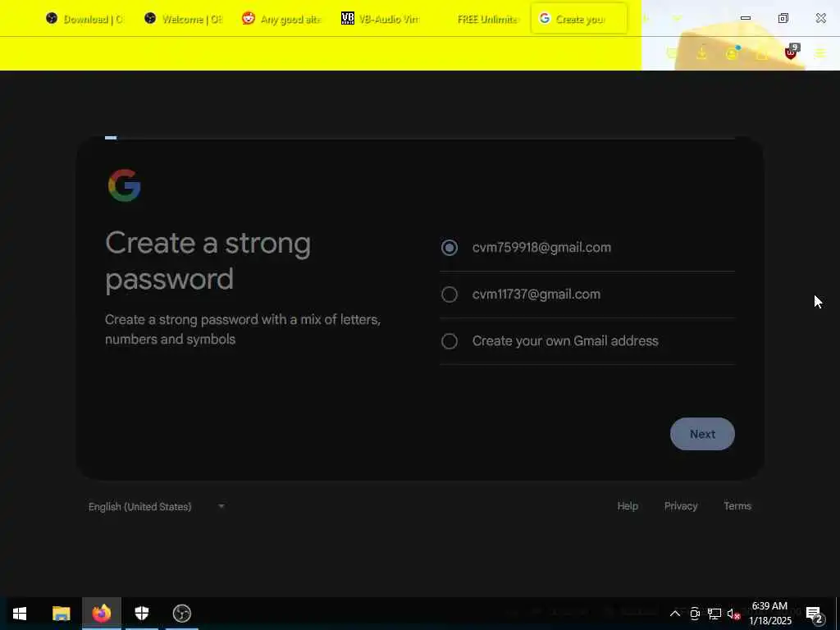The width and height of the screenshot is (840, 630).
Task: Open the clock showing 6:39 AM
Action: (x=769, y=614)
